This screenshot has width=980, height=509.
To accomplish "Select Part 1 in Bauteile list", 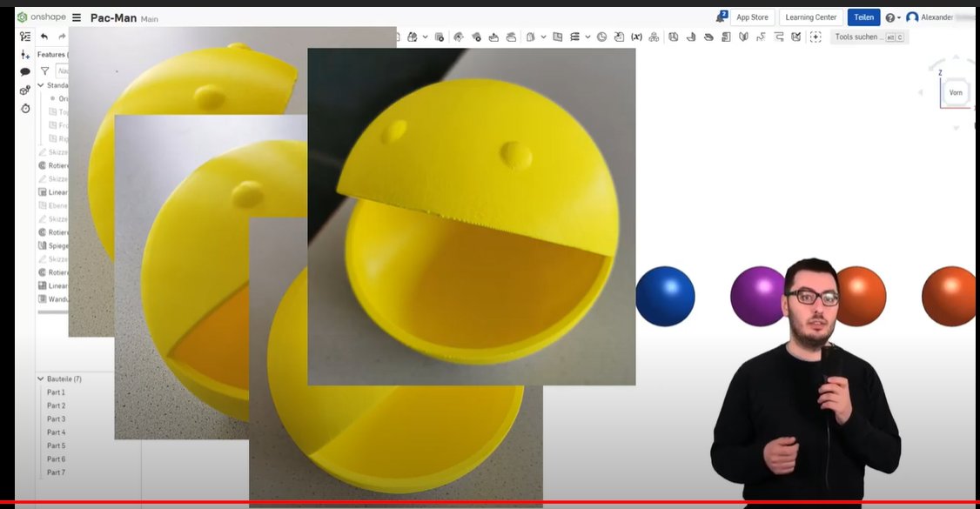I will coord(56,392).
